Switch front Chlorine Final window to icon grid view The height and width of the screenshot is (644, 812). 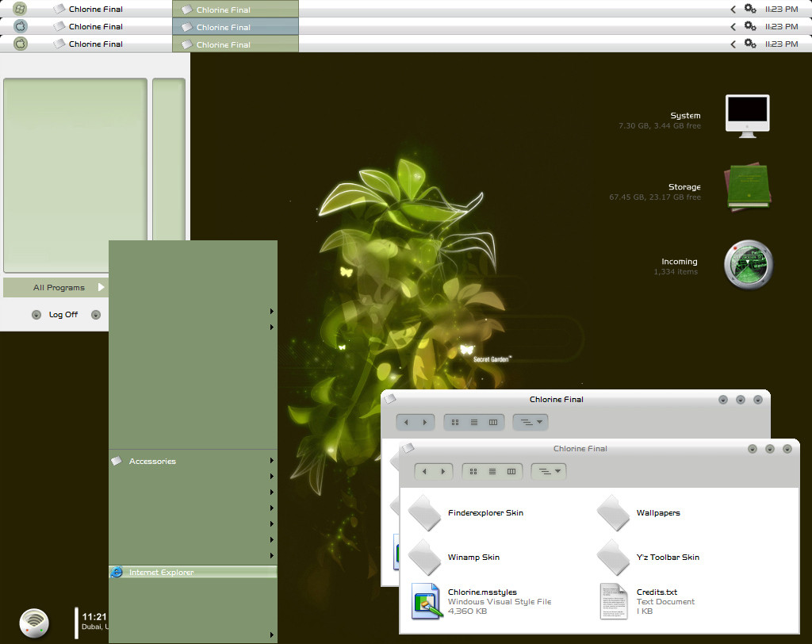(473, 471)
